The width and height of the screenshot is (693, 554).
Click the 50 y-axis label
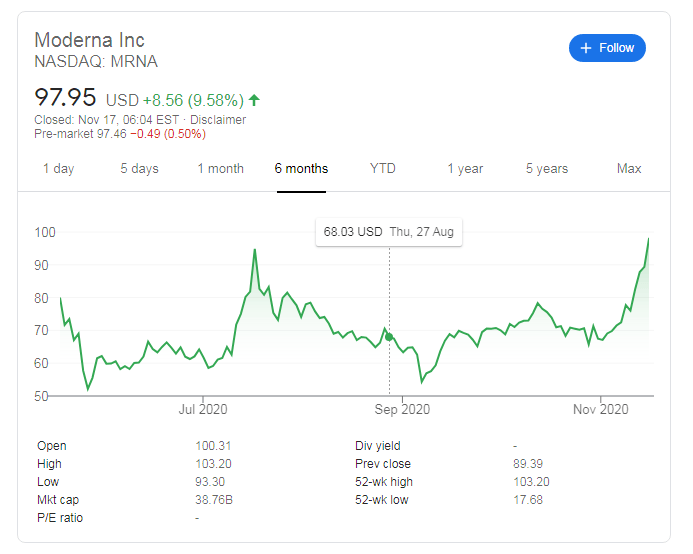[x=41, y=396]
